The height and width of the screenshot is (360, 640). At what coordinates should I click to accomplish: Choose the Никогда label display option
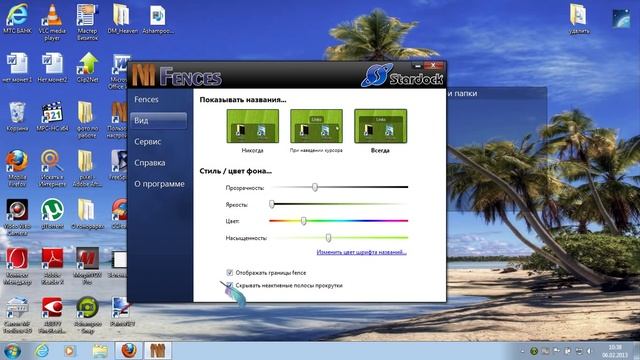[x=253, y=126]
